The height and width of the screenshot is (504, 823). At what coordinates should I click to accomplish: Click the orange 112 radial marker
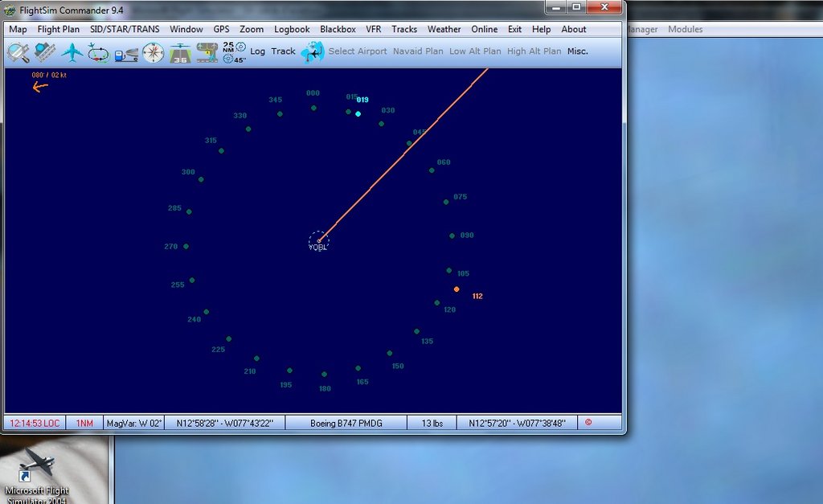(457, 289)
